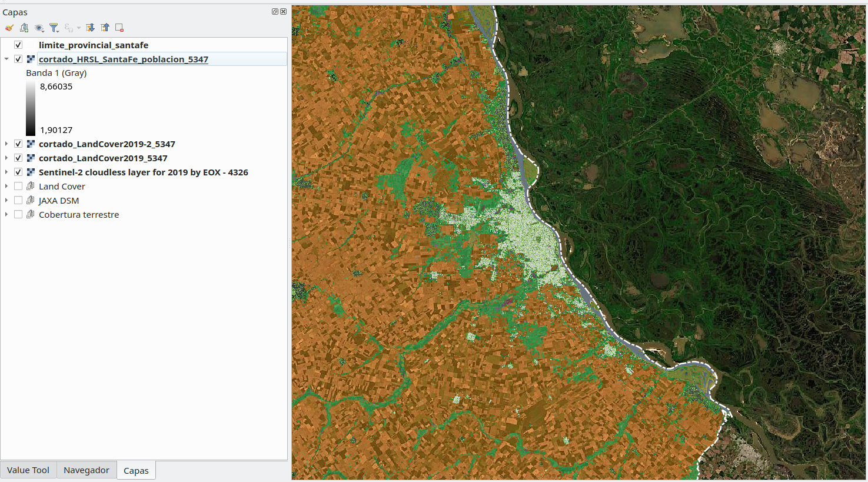Click the remove layer/group icon
The image size is (868, 482).
click(119, 28)
